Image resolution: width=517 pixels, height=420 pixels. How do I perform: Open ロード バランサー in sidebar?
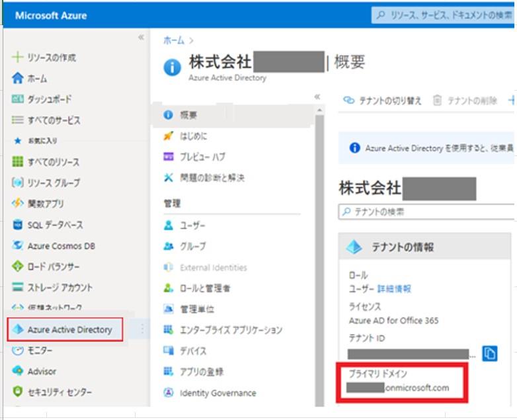(x=46, y=267)
